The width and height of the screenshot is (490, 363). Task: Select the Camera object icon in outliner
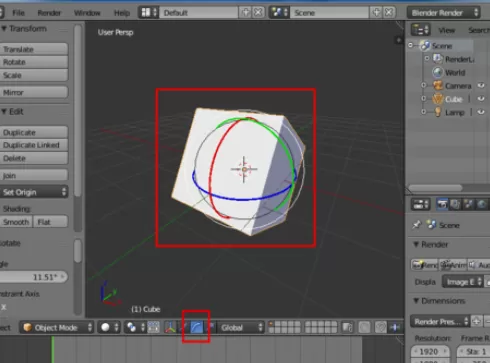438,85
